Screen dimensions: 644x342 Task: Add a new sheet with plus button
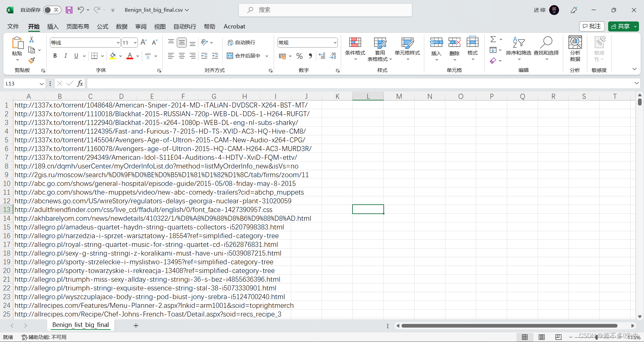click(136, 326)
